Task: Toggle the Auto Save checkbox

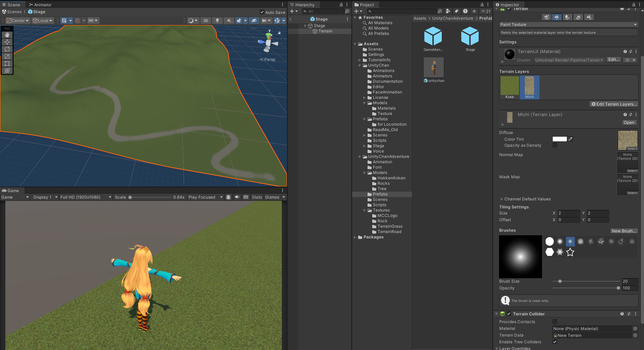Action: coord(262,12)
